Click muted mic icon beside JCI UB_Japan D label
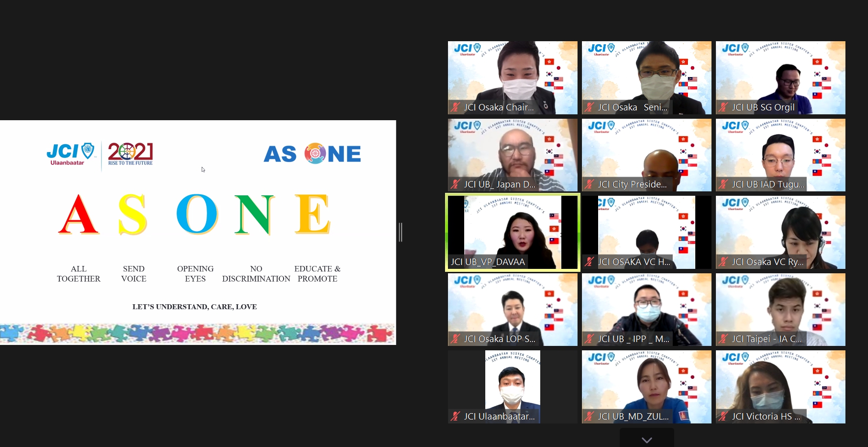Image resolution: width=868 pixels, height=447 pixels. point(456,184)
